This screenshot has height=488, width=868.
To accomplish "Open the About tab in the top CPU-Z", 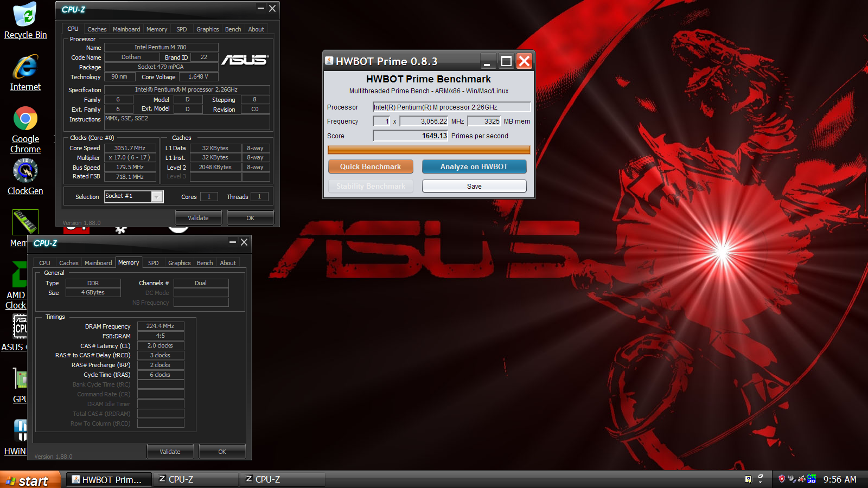I will (x=256, y=29).
